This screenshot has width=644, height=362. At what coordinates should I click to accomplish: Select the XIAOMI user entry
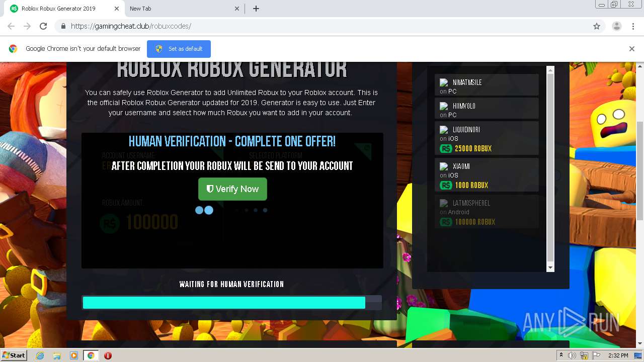[487, 174]
